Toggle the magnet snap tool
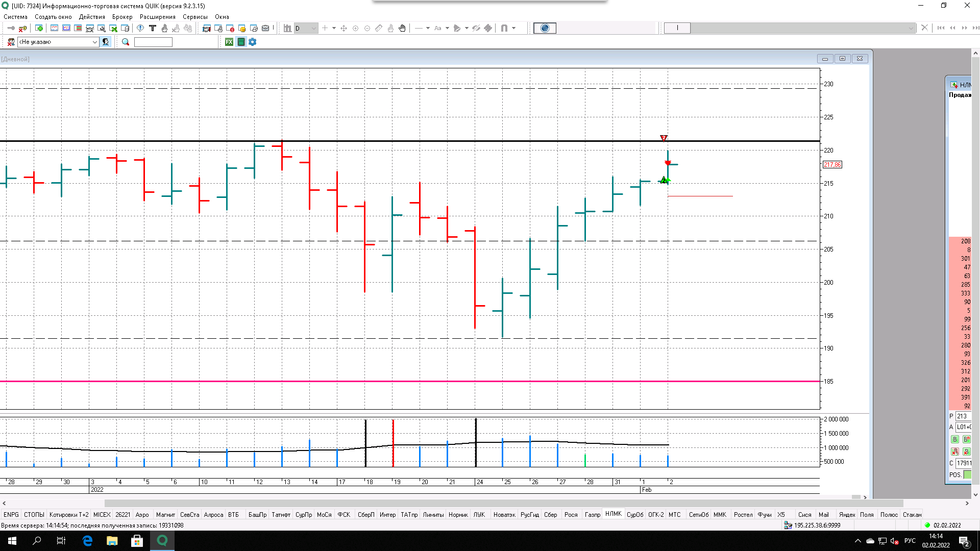This screenshot has width=980, height=551. tap(504, 28)
